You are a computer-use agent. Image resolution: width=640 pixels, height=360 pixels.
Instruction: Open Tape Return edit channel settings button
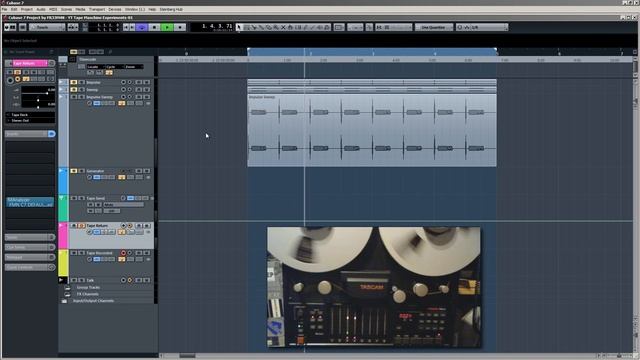[x=51, y=63]
